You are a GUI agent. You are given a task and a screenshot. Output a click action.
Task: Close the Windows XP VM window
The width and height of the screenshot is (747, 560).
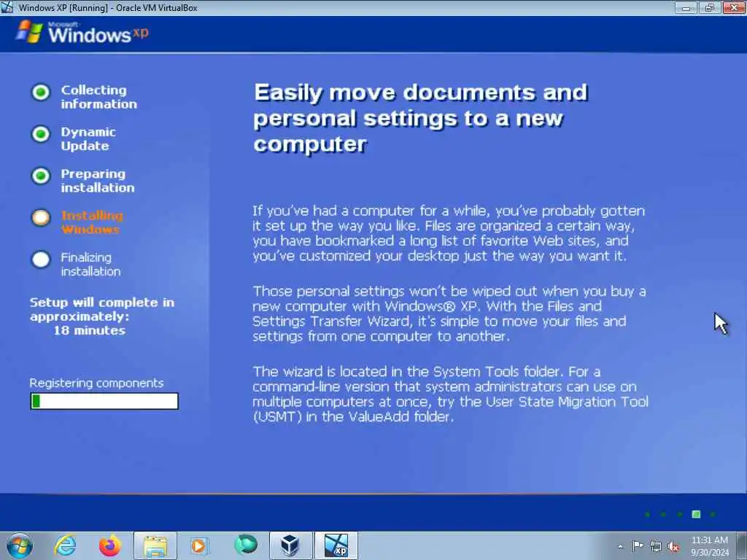click(x=734, y=7)
